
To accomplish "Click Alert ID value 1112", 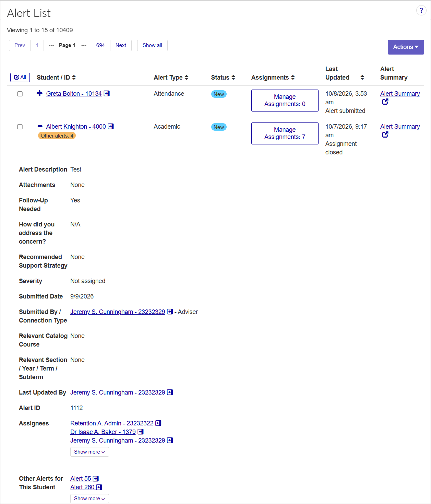I will coord(76,408).
